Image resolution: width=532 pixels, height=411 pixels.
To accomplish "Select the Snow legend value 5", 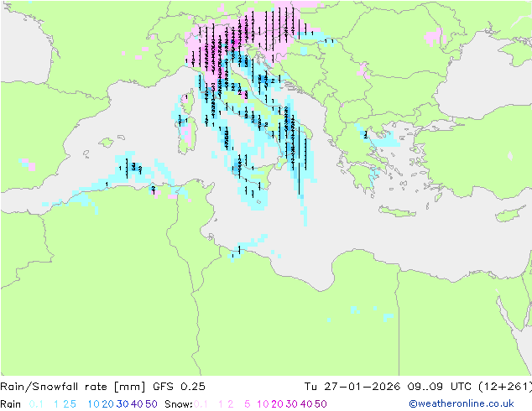I will tap(248, 404).
